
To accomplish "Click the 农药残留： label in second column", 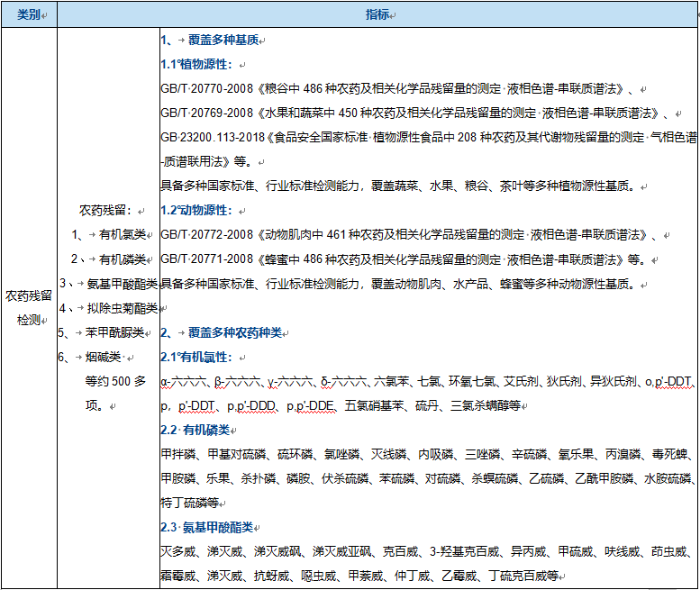I will 107,211.
